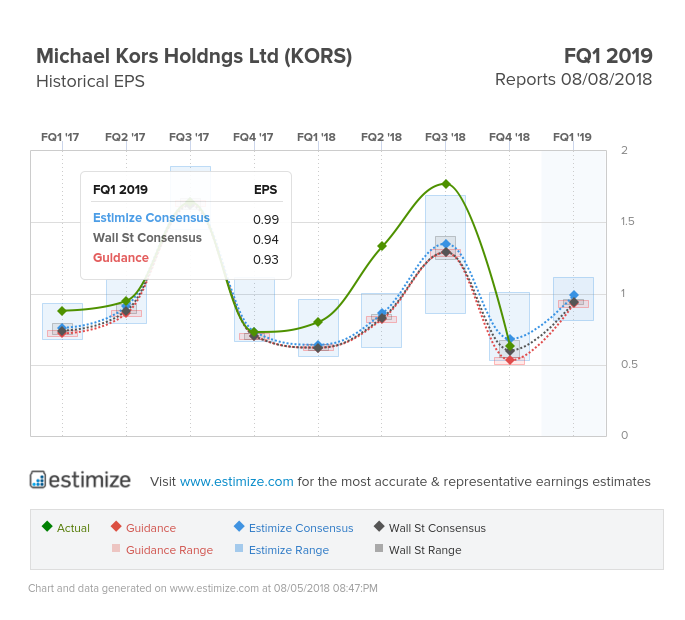
Task: Click the Historical EPS subtitle
Action: 90,81
